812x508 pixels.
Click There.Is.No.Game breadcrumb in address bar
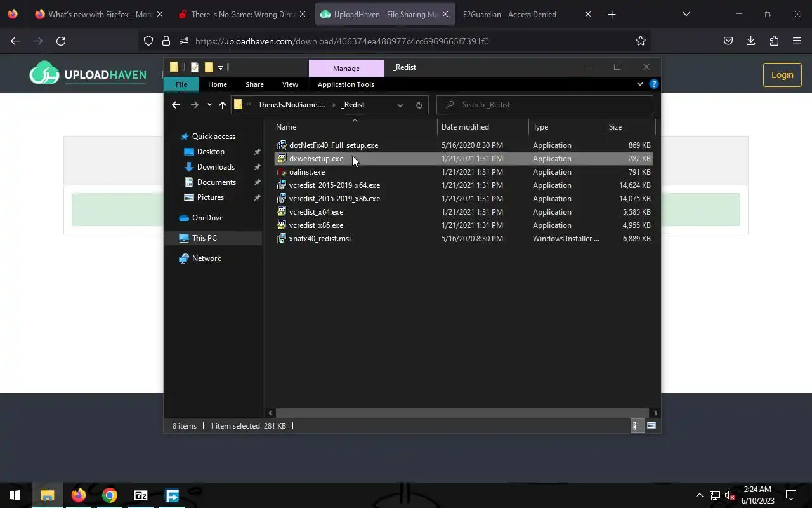pos(291,105)
